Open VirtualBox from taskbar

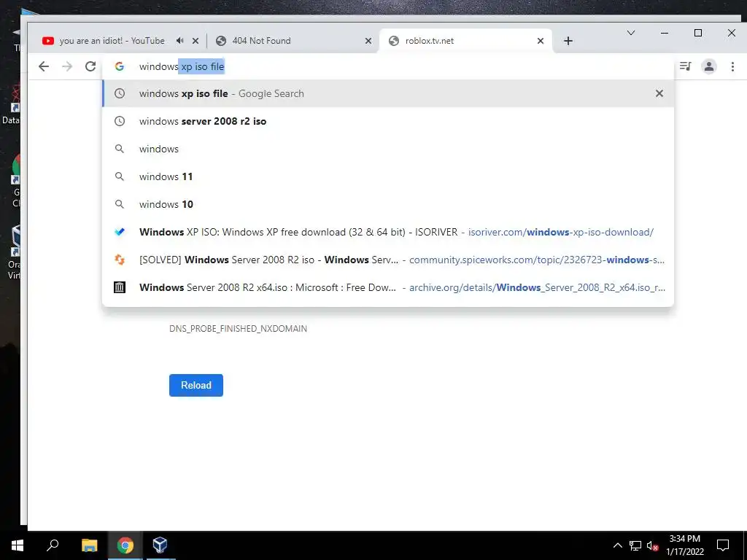pos(160,545)
